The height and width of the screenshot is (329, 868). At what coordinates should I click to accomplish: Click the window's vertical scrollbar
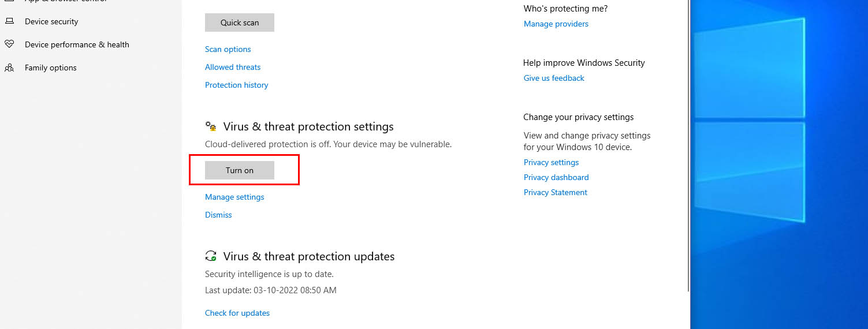(687, 144)
